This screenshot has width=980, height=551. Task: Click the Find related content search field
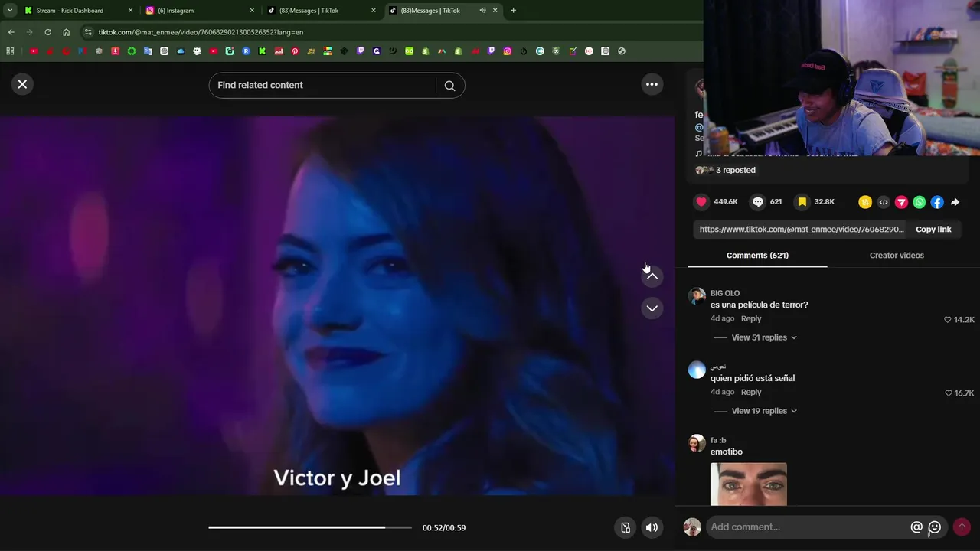(x=323, y=85)
